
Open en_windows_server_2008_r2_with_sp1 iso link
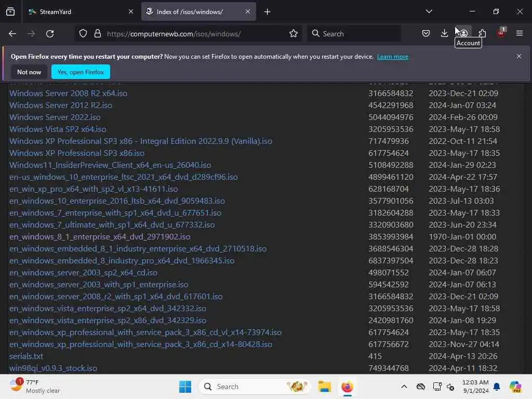pos(116,297)
